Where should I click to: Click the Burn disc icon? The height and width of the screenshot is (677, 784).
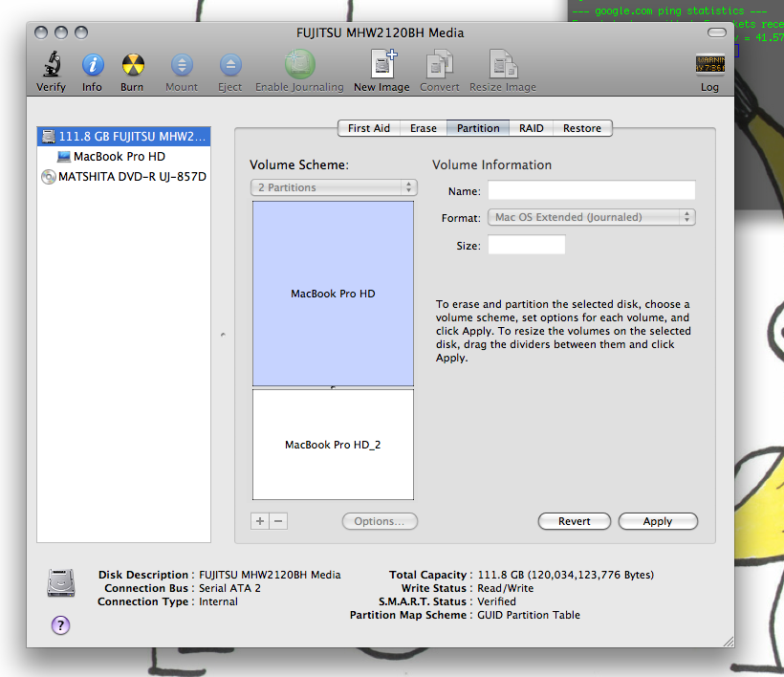tap(133, 64)
